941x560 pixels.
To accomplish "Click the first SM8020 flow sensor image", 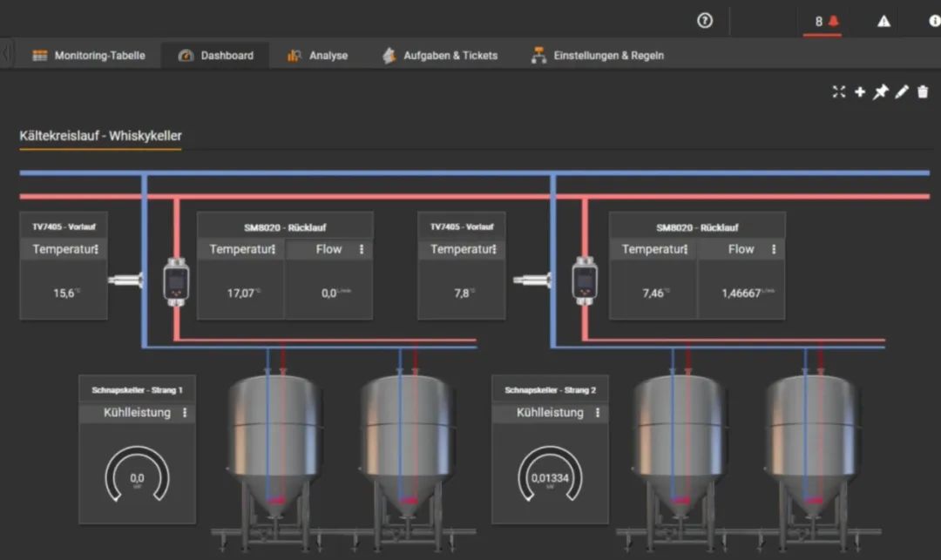I will tap(176, 280).
